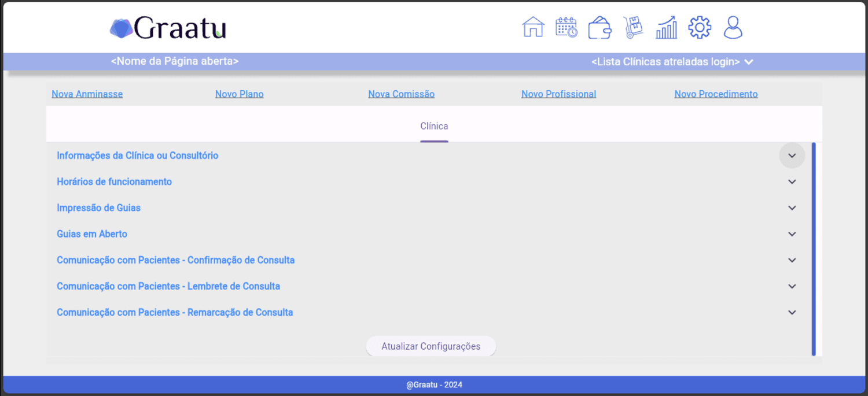Open the calendar schedule icon
The image size is (868, 396).
coord(567,27)
